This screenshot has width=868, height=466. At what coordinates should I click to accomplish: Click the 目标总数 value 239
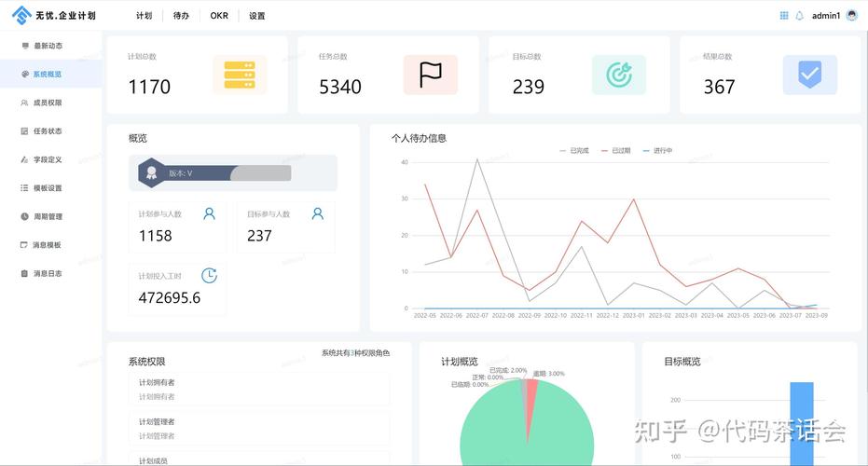(x=528, y=87)
